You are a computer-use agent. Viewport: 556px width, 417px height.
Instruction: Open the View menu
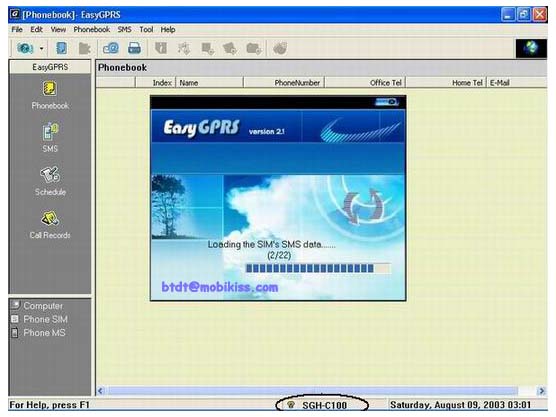[58, 29]
